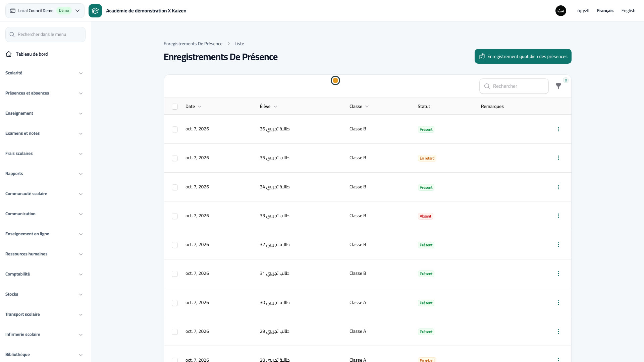This screenshot has height=362, width=644.
Task: Switch language to العربية
Action: [x=583, y=11]
